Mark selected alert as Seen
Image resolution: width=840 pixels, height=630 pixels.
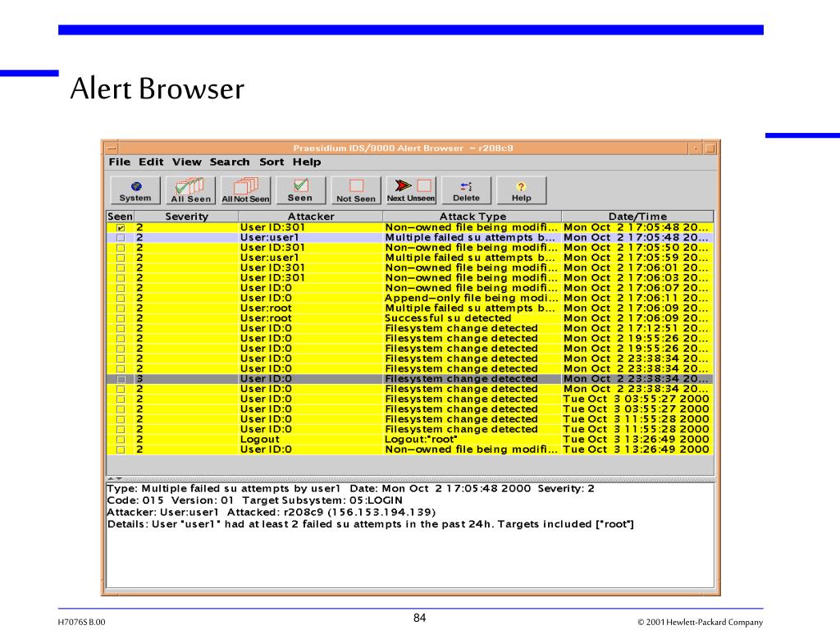(x=300, y=190)
